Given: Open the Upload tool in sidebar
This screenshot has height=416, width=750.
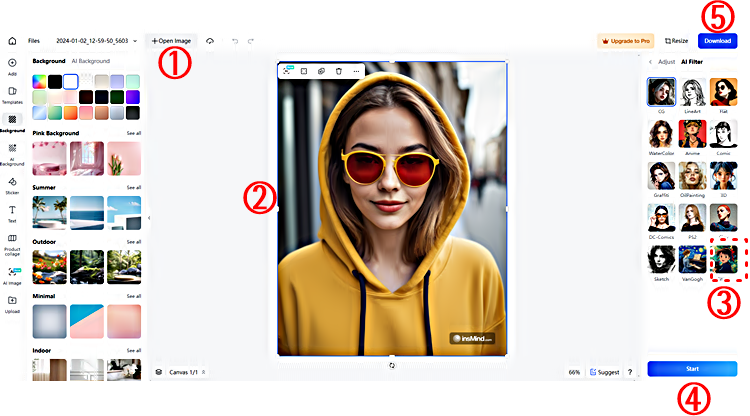Looking at the screenshot, I should pos(12,304).
